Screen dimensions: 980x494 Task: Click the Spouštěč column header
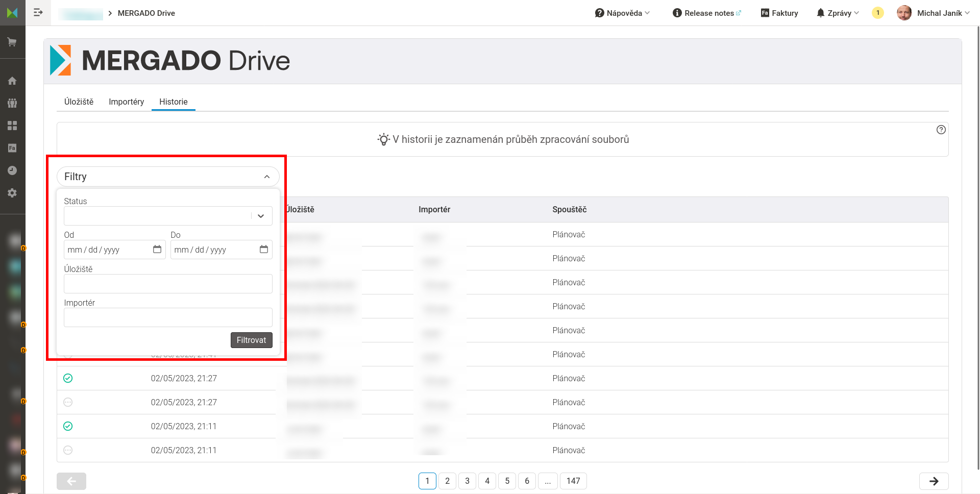click(x=569, y=209)
